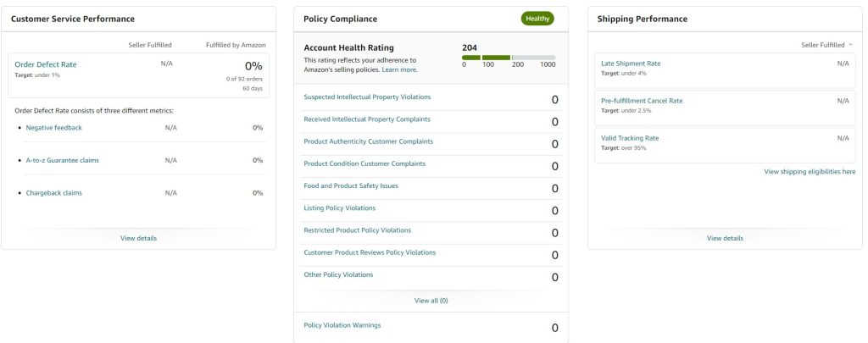Click the Fulfilled by Amazon column header
Image resolution: width=868 pixels, height=343 pixels.
[236, 45]
